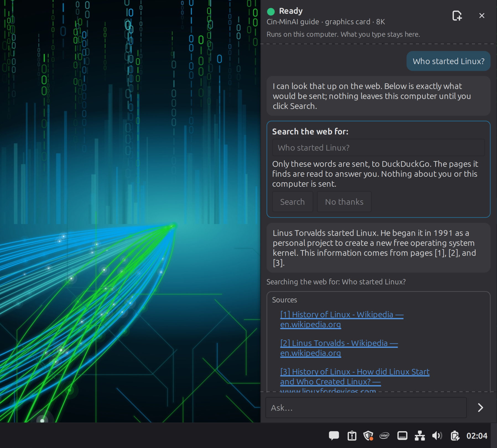The height and width of the screenshot is (448, 497).
Task: Click the 'Search the web for:' heading
Action: tap(310, 131)
